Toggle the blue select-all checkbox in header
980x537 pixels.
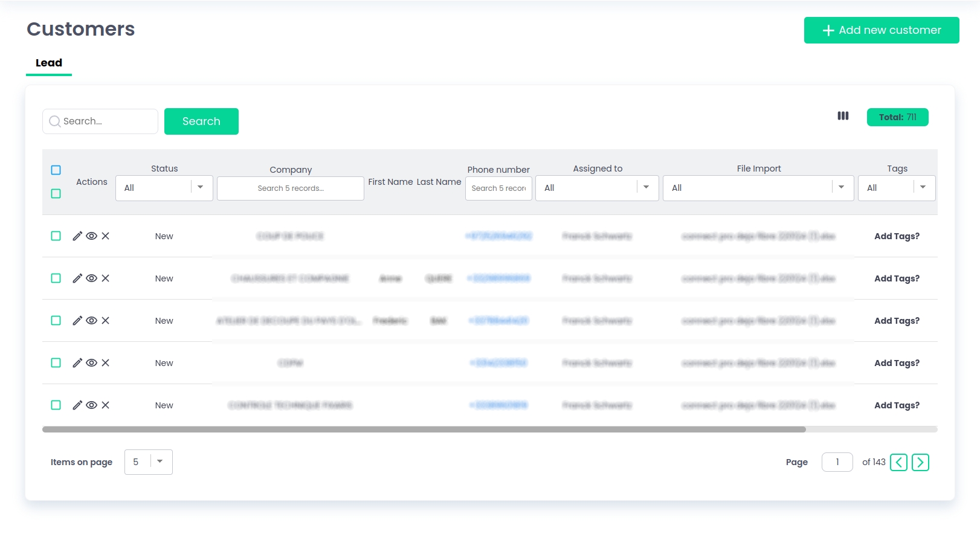[x=56, y=170]
